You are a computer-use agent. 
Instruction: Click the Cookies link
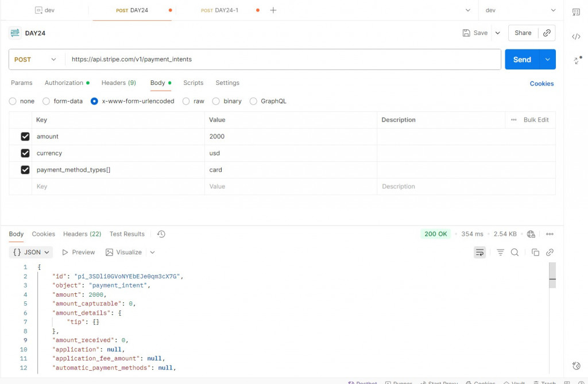coord(541,84)
